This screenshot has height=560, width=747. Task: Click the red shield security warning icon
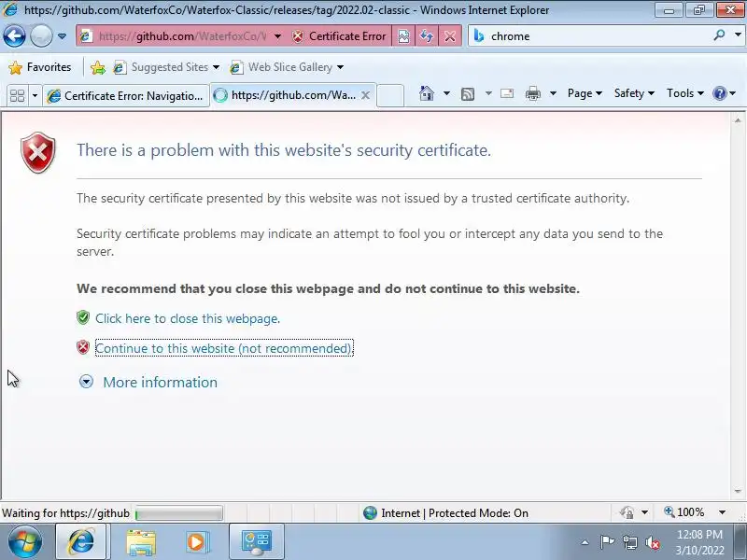38,153
